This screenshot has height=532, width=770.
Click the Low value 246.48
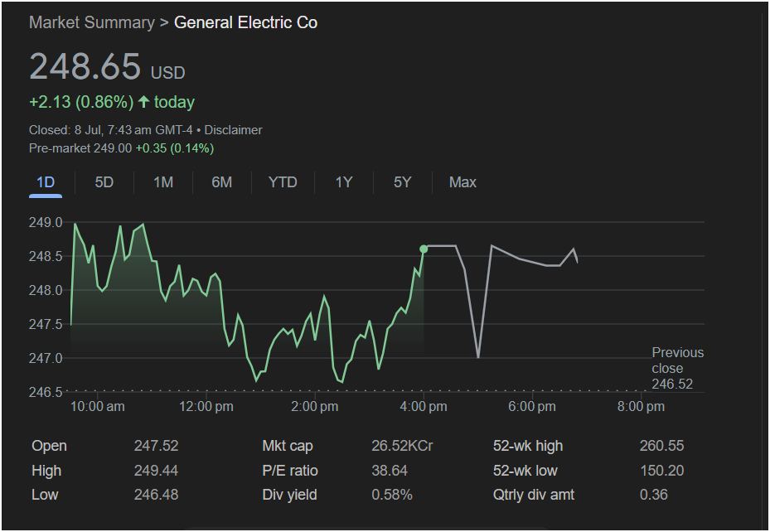[156, 495]
